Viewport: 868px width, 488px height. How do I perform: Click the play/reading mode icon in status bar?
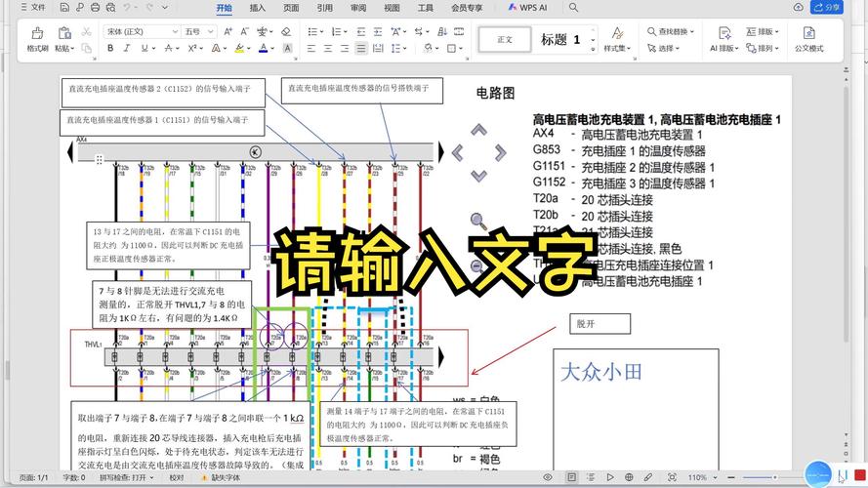610,477
